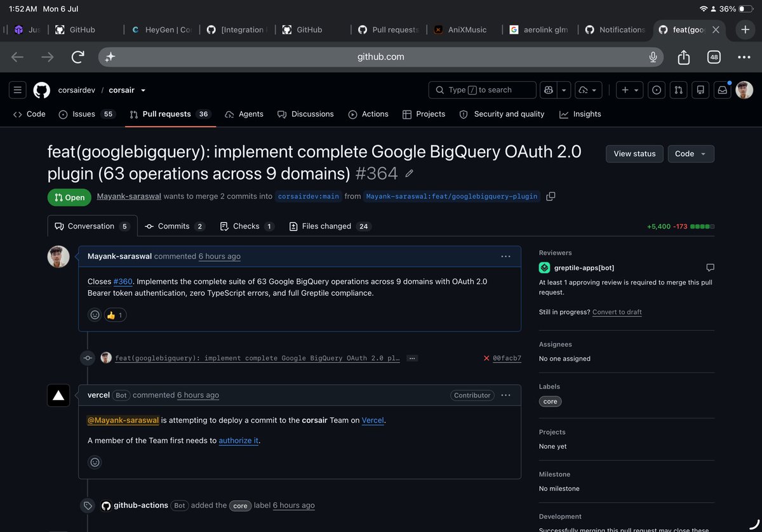Click the View status button
The height and width of the screenshot is (532, 762).
634,154
